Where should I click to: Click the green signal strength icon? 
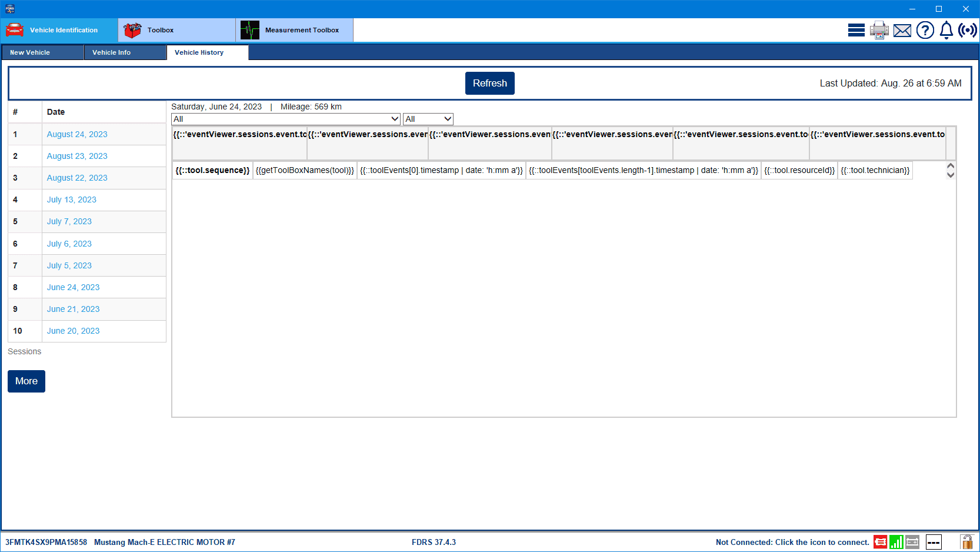(x=896, y=542)
